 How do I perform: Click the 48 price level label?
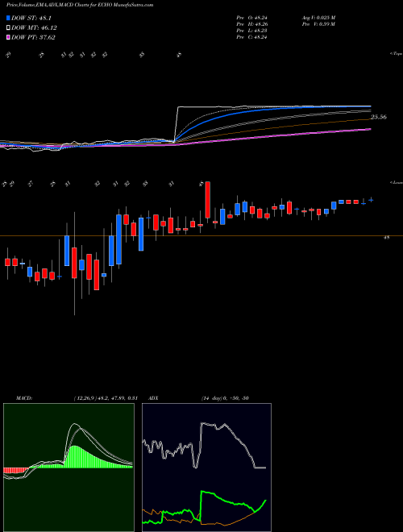pyautogui.click(x=386, y=238)
